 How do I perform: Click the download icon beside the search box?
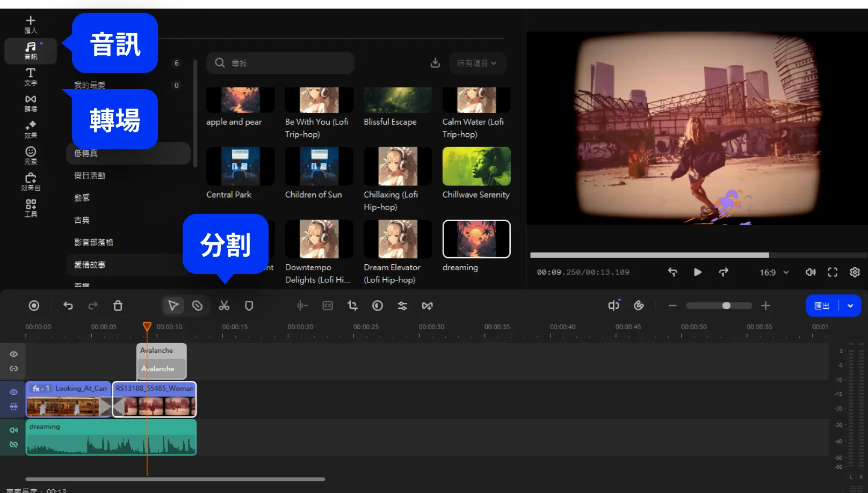click(435, 63)
